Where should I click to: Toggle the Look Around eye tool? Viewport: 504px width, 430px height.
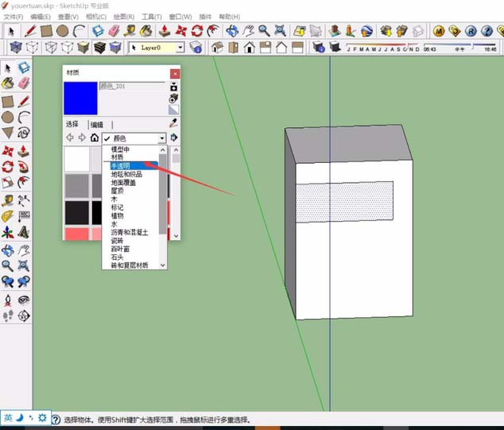25,300
